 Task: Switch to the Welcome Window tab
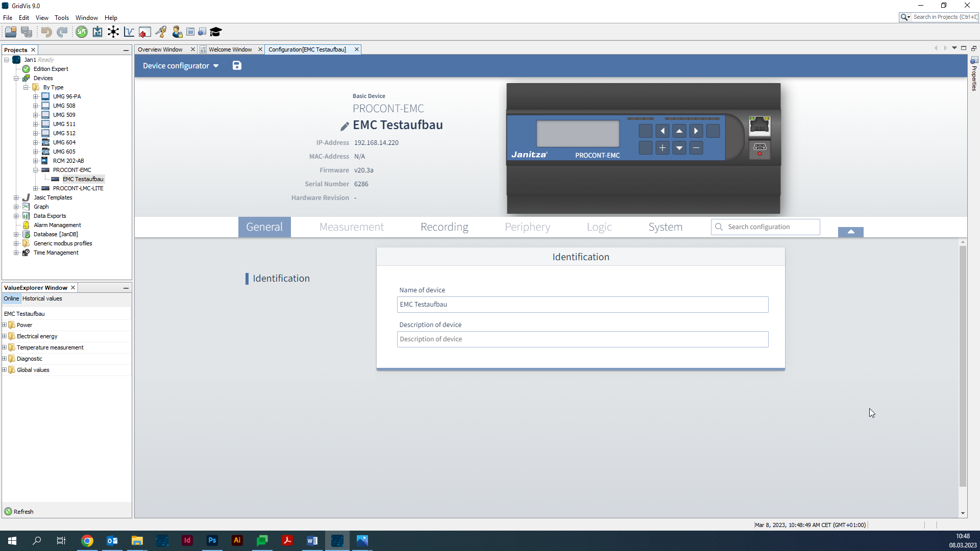[x=230, y=49]
